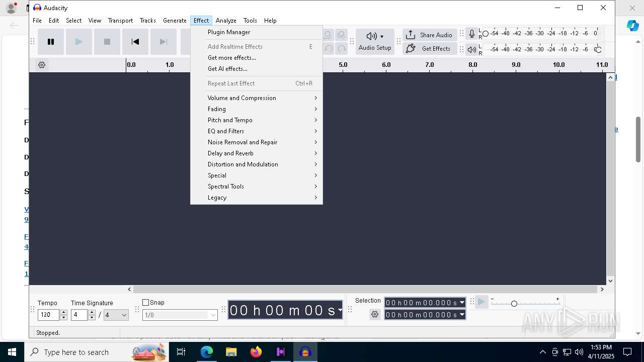This screenshot has height=362, width=644.
Task: Expand Delay and Reverb submenu
Action: (x=257, y=153)
